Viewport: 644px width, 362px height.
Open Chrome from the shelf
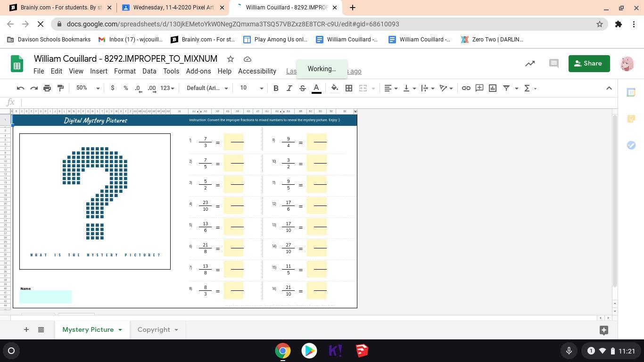[283, 351]
